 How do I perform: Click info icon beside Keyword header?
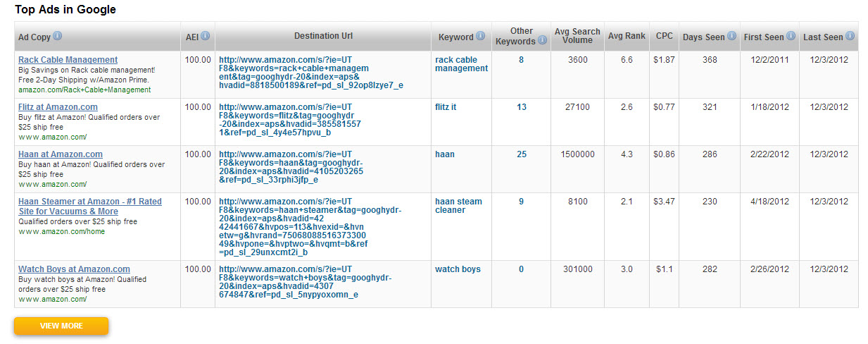(x=480, y=36)
